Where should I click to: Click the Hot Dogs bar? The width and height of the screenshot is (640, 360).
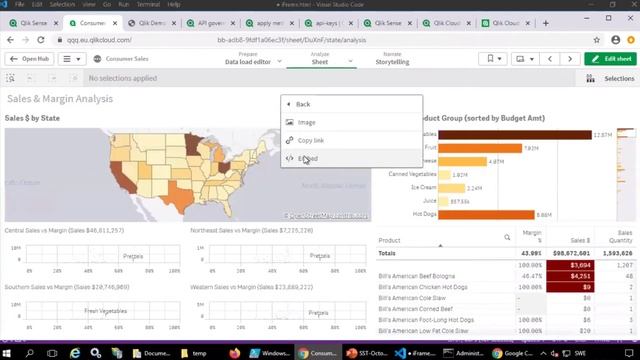[x=486, y=214]
